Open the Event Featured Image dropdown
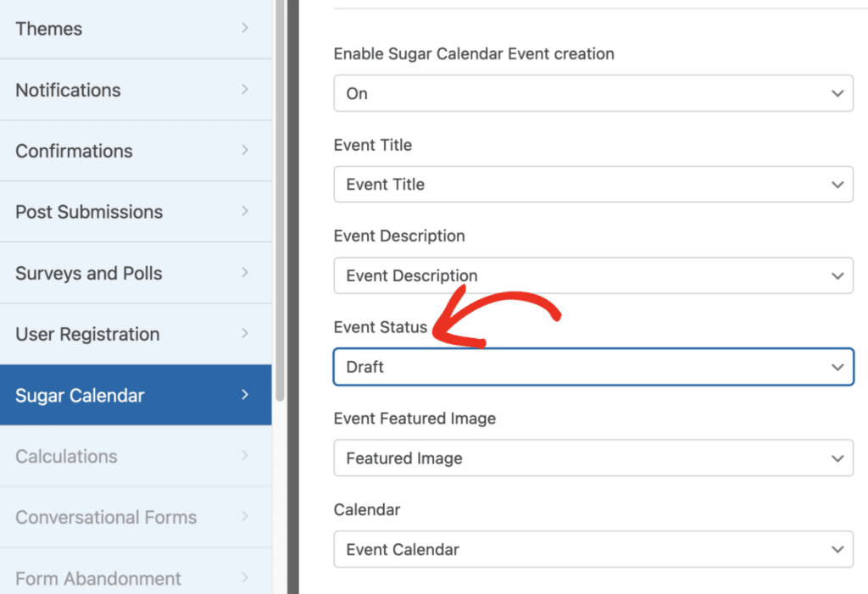This screenshot has height=594, width=868. point(593,458)
